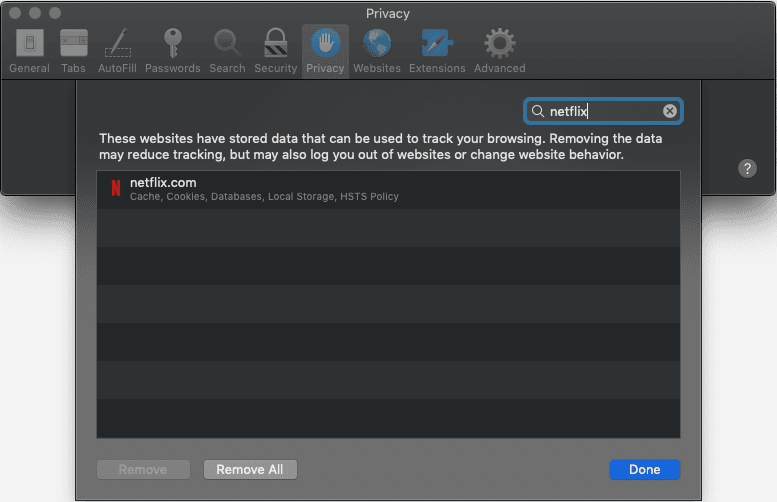
Task: Open the Search magnifier preferences pane
Action: click(227, 52)
